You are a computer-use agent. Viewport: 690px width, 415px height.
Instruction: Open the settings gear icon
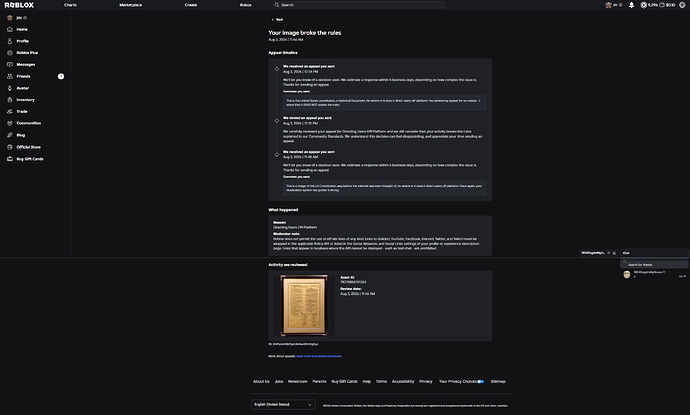tap(682, 5)
